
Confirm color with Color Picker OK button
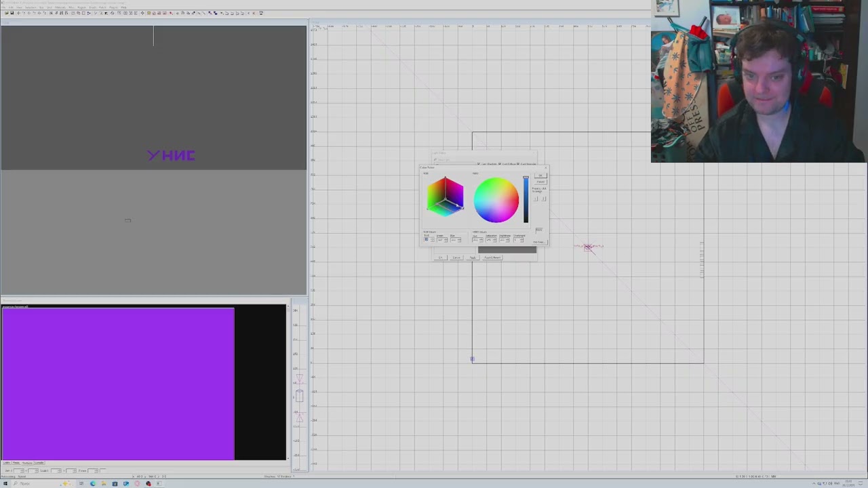pyautogui.click(x=540, y=176)
